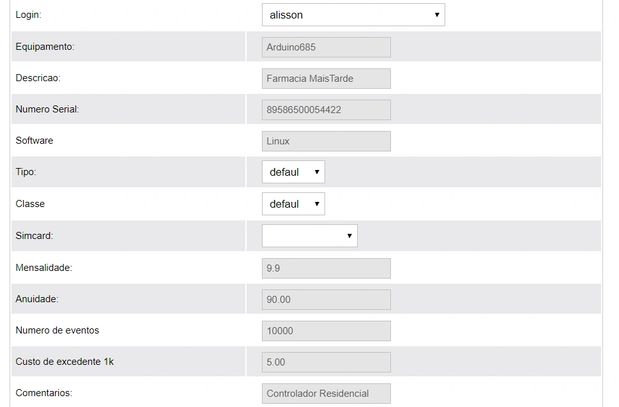This screenshot has width=619, height=407.
Task: Select the Descricao field Farmacia MaisTarde
Action: click(x=326, y=78)
